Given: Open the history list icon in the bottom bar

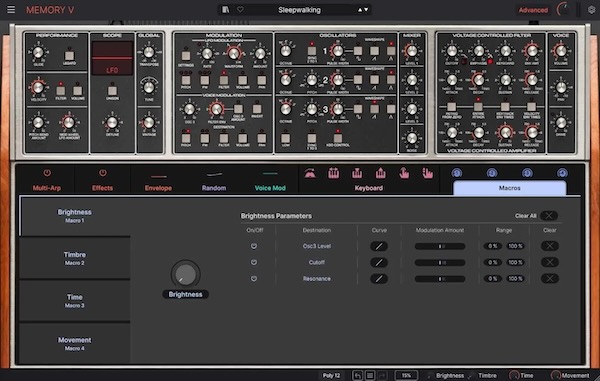Looking at the screenshot, I should tap(370, 376).
